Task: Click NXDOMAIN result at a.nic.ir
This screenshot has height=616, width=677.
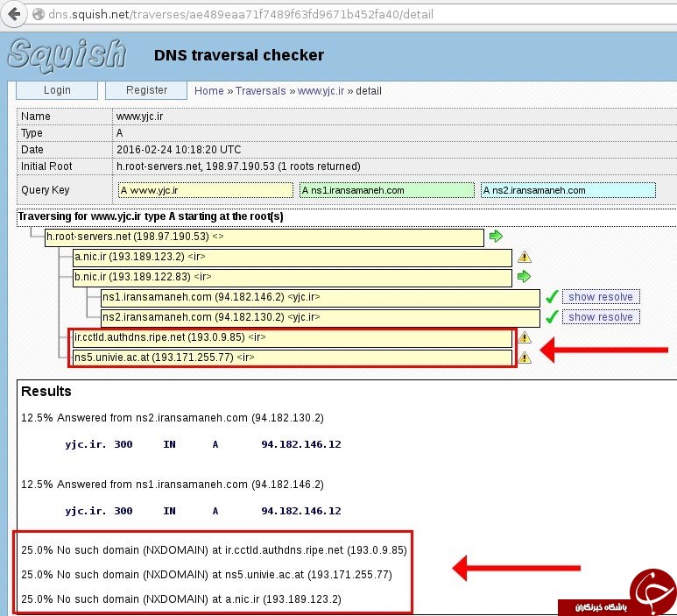Action: tap(181, 599)
